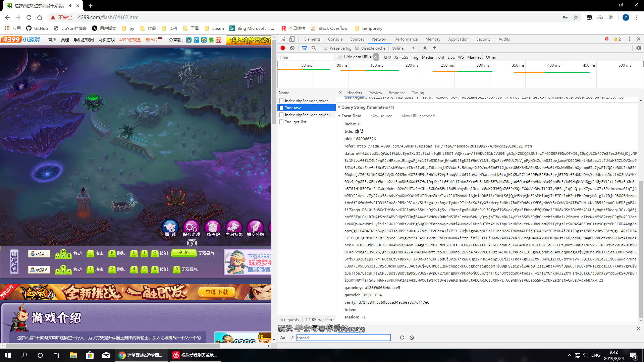Clear the search drawer results
This screenshot has width=644, height=362.
pyautogui.click(x=412, y=338)
